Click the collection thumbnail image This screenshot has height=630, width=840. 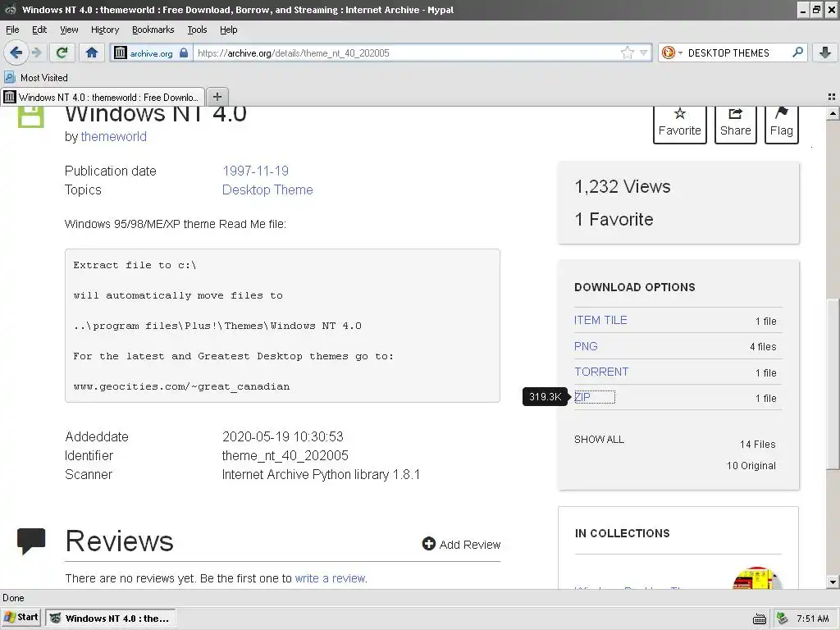756,578
